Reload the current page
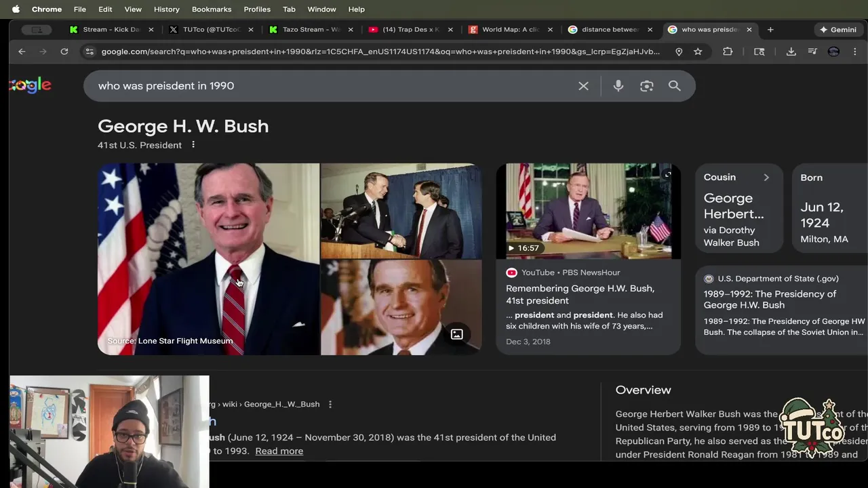 (x=64, y=52)
